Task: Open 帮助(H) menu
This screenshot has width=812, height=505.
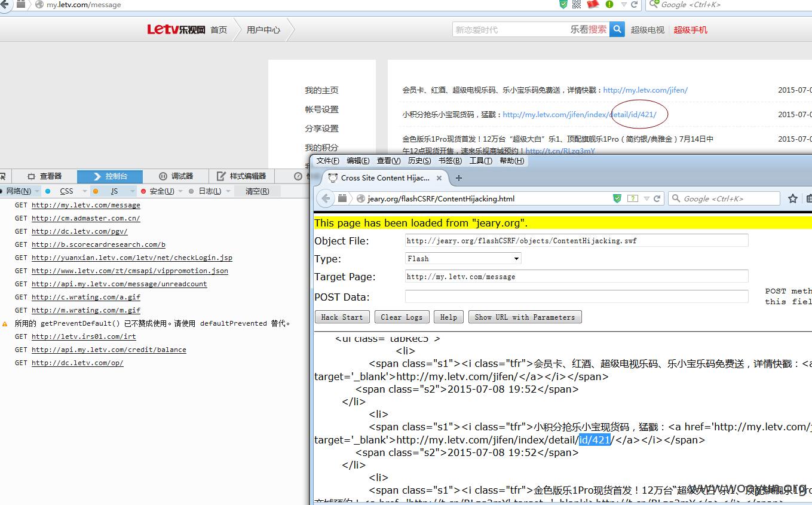Action: 511,161
